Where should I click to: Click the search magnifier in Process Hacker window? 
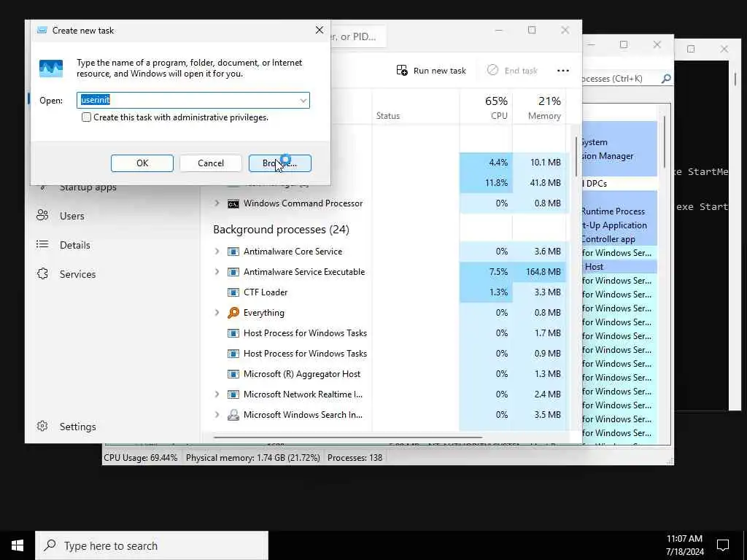666,79
